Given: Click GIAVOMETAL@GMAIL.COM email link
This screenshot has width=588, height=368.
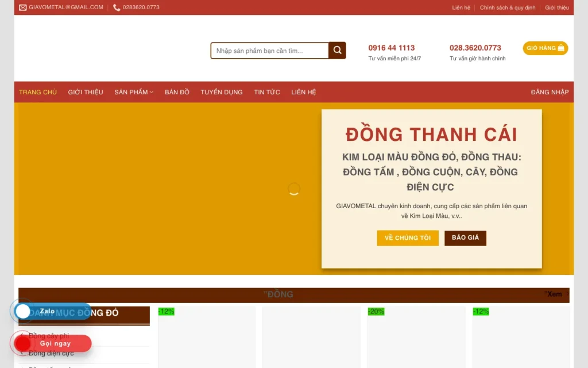Looking at the screenshot, I should coord(66,7).
